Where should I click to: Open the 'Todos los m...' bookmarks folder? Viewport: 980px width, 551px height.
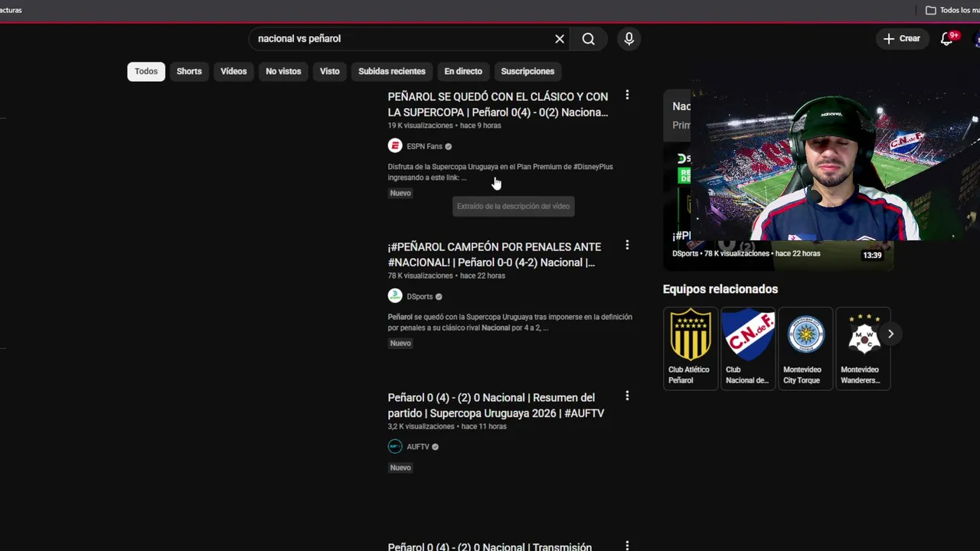(952, 10)
